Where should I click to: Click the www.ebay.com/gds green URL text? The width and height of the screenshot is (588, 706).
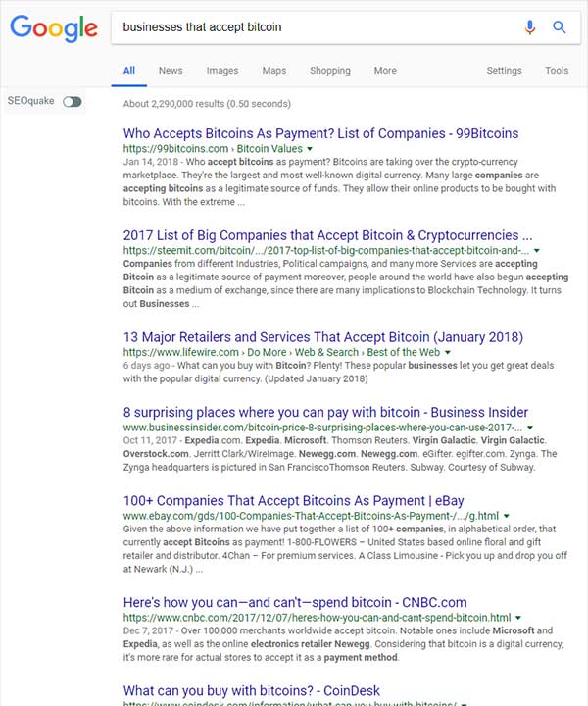point(311,516)
